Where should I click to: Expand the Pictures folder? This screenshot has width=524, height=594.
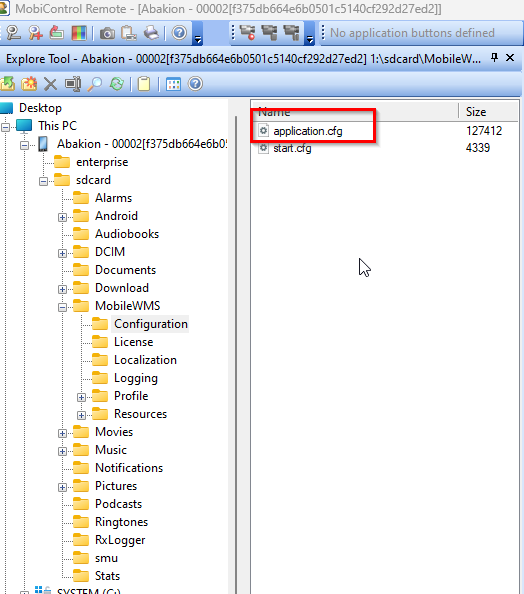tap(63, 488)
